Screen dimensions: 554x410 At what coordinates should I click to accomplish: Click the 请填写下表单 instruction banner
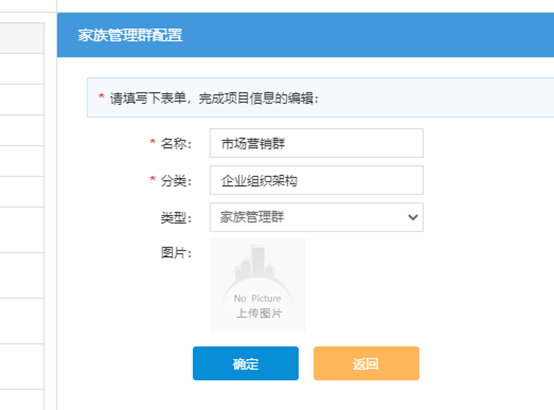point(320,98)
